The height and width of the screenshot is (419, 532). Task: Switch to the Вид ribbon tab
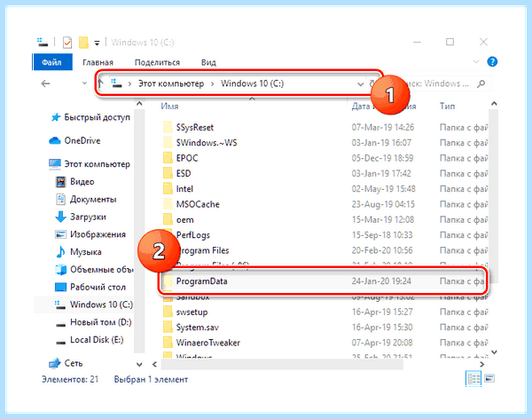click(208, 62)
